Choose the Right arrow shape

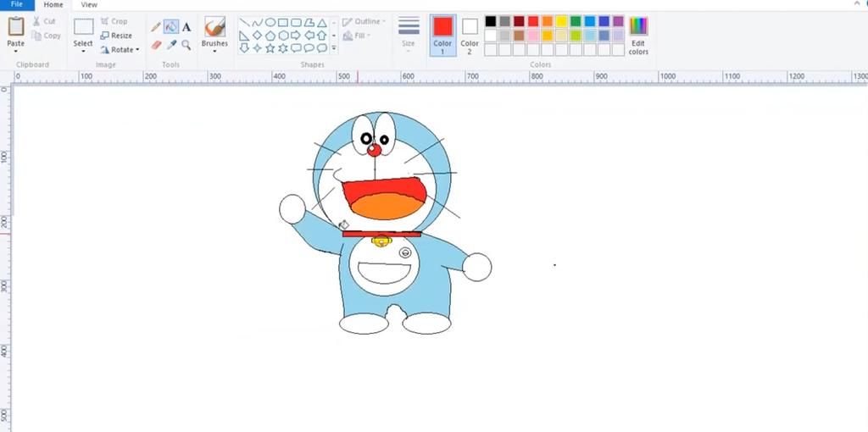[x=296, y=36]
